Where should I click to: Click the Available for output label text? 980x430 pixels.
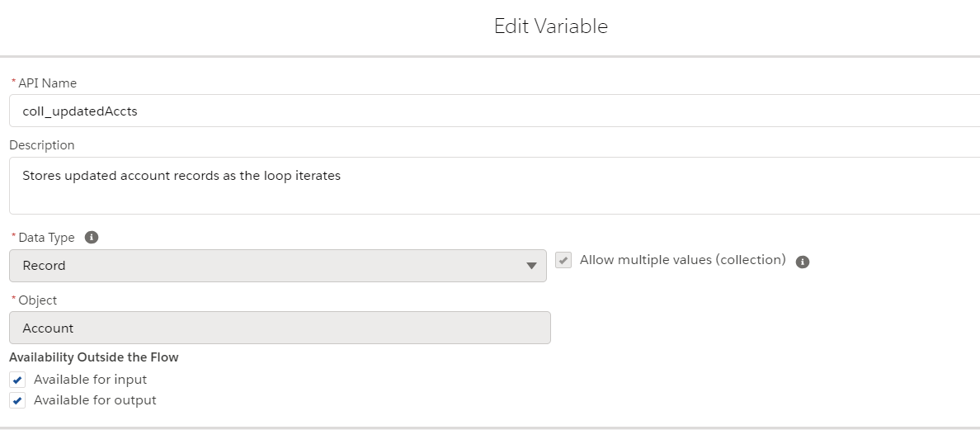[95, 400]
